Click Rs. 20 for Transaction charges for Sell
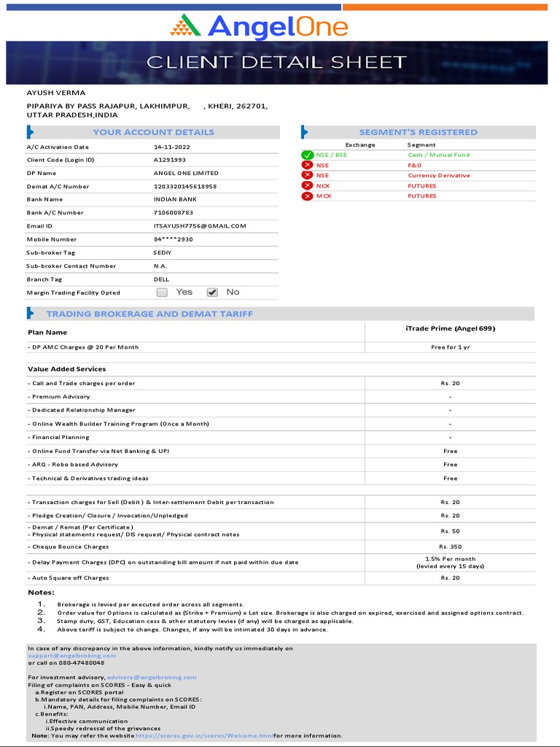 [450, 502]
